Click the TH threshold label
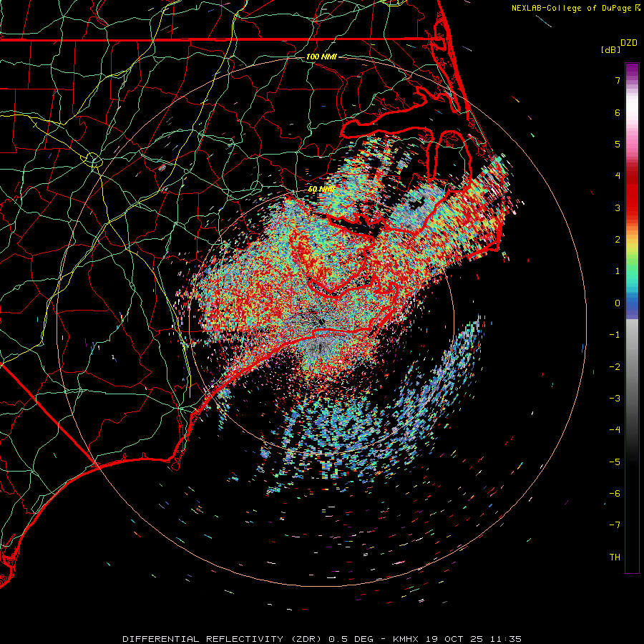 (615, 557)
